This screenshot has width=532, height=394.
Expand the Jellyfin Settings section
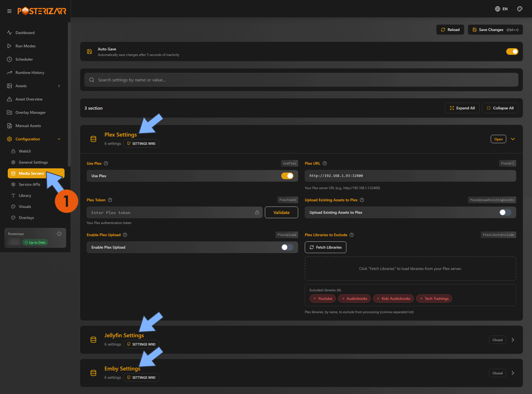513,340
